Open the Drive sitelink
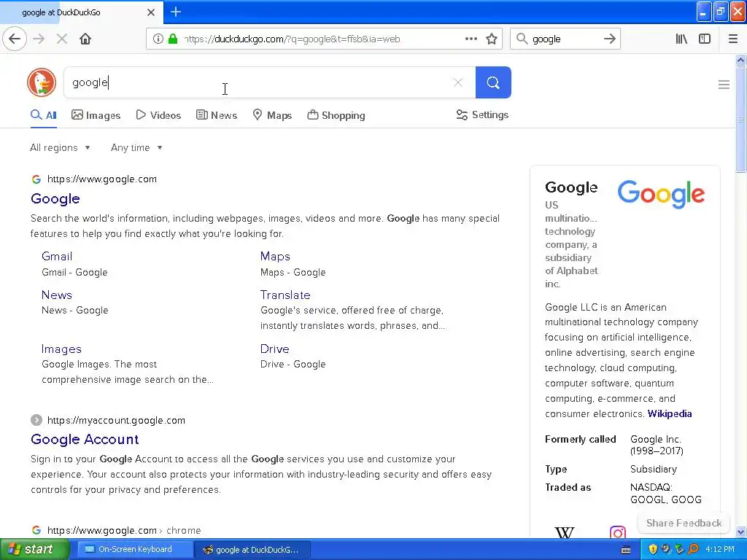 (274, 349)
